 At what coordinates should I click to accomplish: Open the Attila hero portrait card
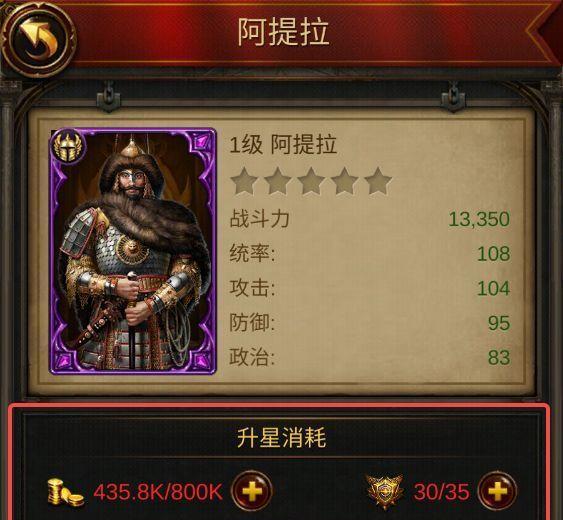click(132, 251)
